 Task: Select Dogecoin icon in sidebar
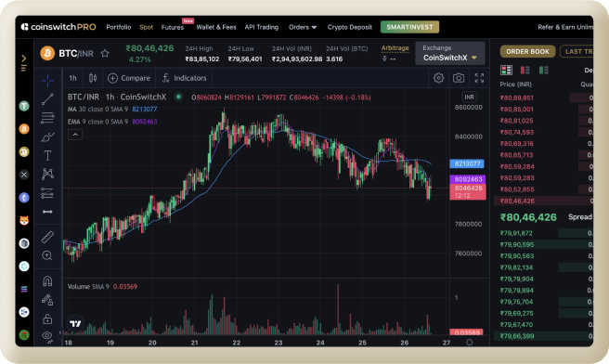click(24, 151)
